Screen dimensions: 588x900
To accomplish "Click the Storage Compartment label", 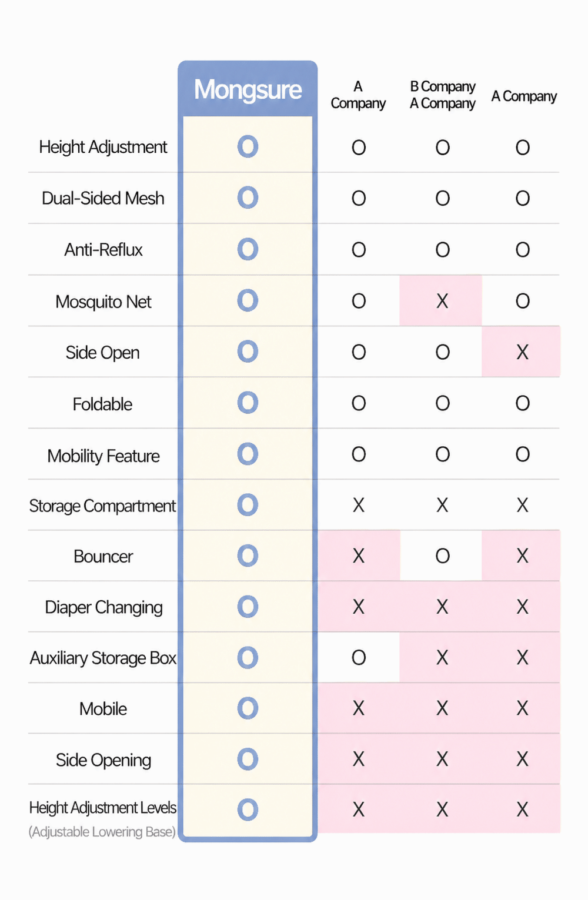I will [x=102, y=506].
